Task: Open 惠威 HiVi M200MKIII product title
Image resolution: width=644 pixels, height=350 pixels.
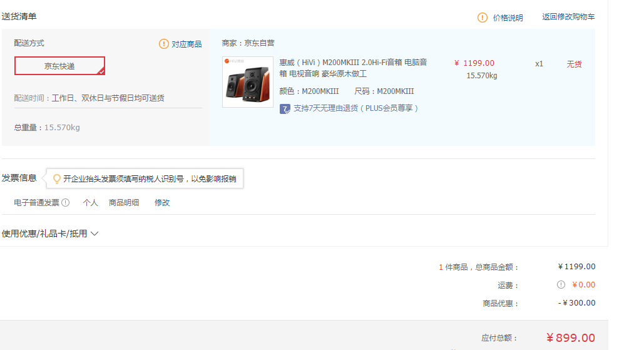Action: click(x=353, y=68)
